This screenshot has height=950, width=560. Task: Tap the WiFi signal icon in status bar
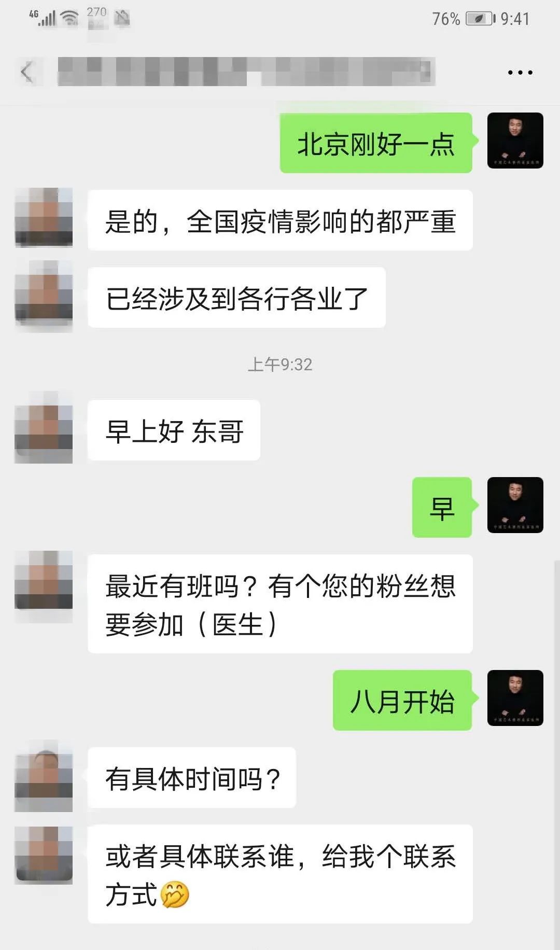click(70, 18)
